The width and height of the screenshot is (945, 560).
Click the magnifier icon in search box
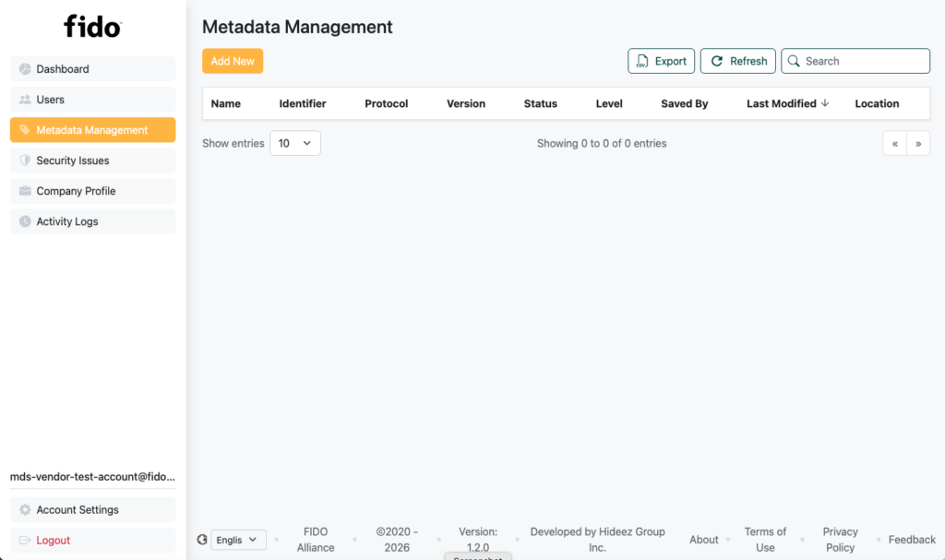tap(794, 61)
